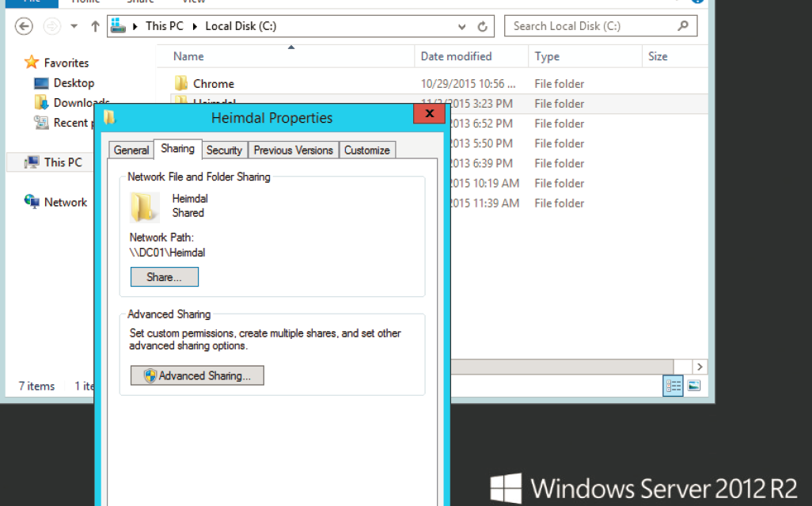This screenshot has height=506, width=812.
Task: Click the drive icon in the address bar
Action: click(x=118, y=26)
